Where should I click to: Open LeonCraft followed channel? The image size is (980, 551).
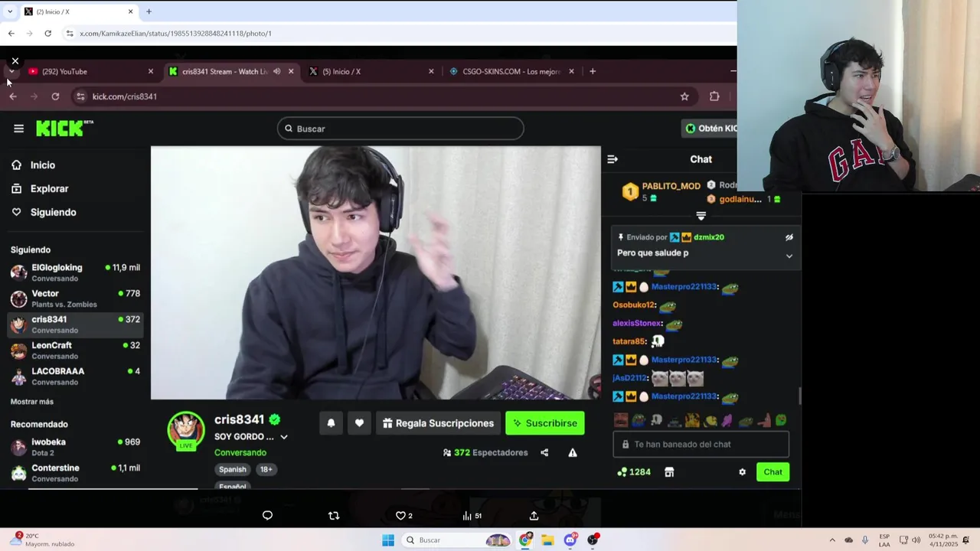(75, 350)
